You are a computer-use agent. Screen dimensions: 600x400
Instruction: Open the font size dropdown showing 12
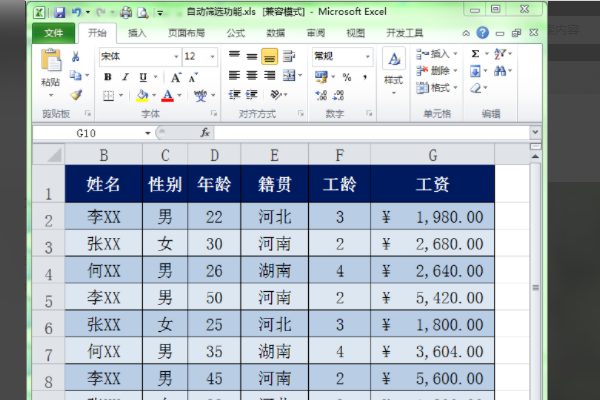pyautogui.click(x=212, y=57)
